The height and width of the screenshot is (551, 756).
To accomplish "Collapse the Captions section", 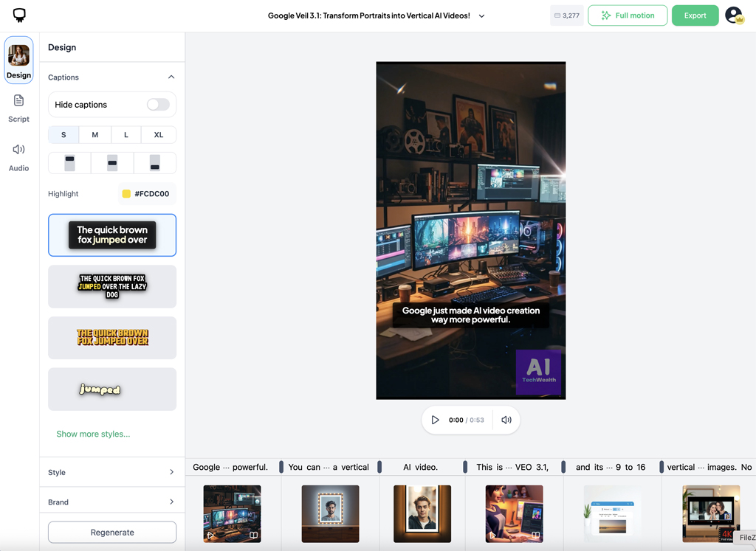I will point(171,77).
